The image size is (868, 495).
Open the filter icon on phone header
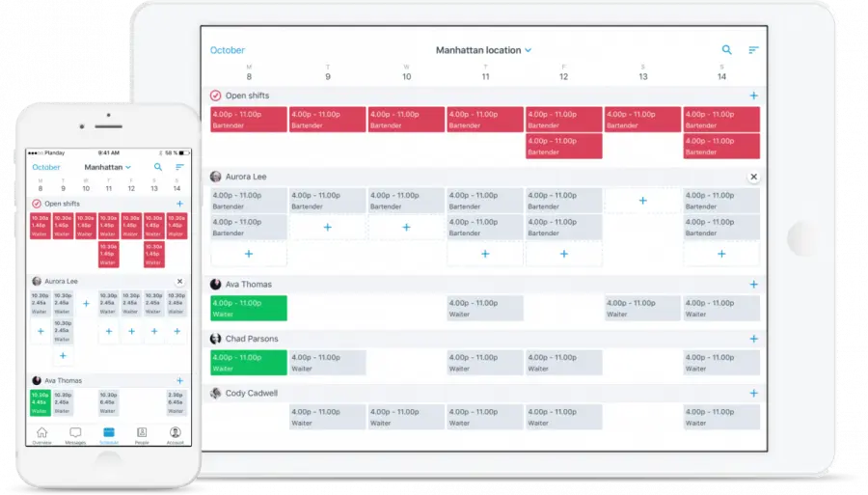coord(179,167)
